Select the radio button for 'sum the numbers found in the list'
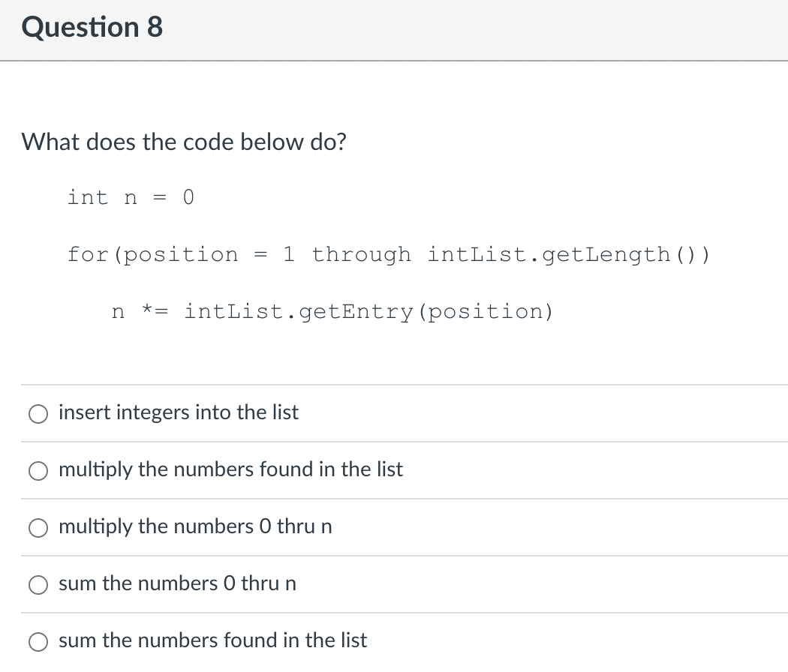This screenshot has width=788, height=672. click(38, 642)
